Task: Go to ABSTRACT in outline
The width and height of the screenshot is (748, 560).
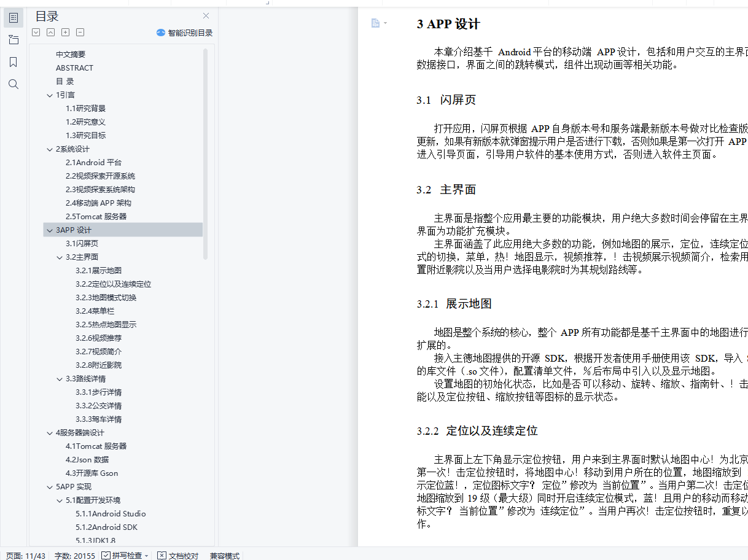Action: [74, 68]
